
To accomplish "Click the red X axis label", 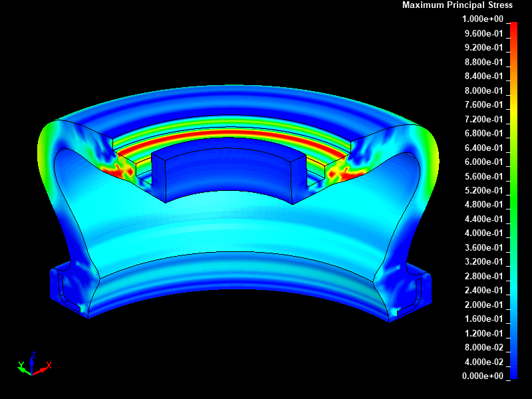I will [x=49, y=364].
